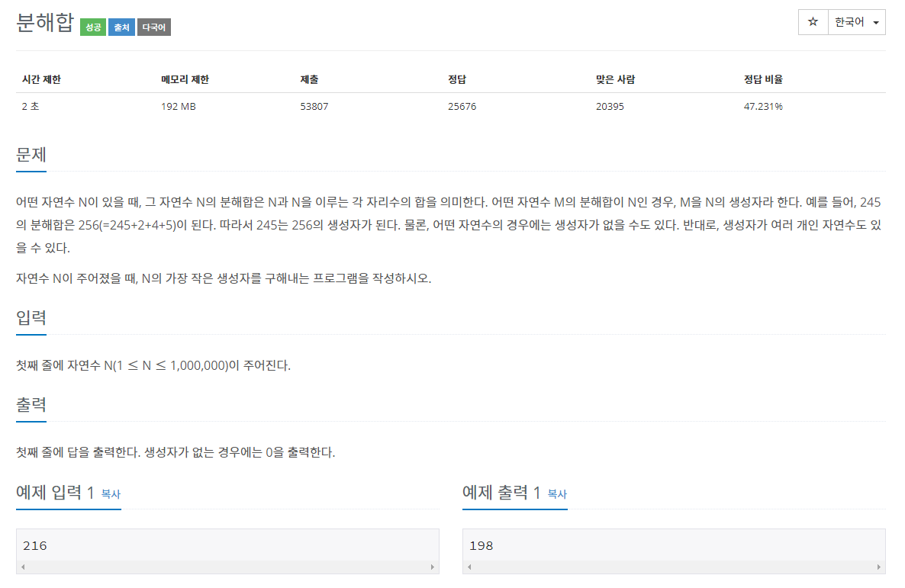Click 복사 link next to 예제 입력 1
The image size is (905, 588).
click(x=111, y=494)
